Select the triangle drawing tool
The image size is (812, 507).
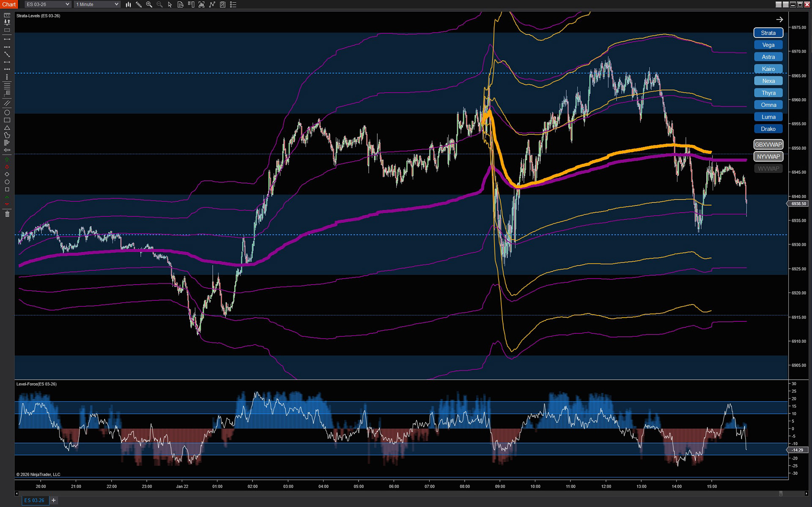pyautogui.click(x=7, y=128)
